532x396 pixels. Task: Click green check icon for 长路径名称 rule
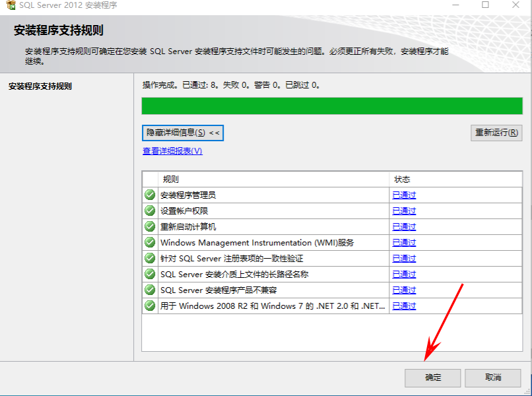click(x=150, y=274)
